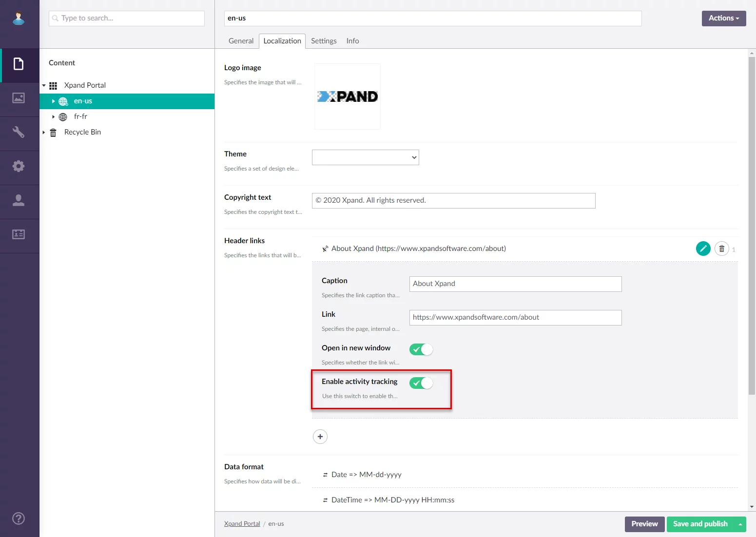Delete the About Xpand header link
756x537 pixels.
coord(721,249)
